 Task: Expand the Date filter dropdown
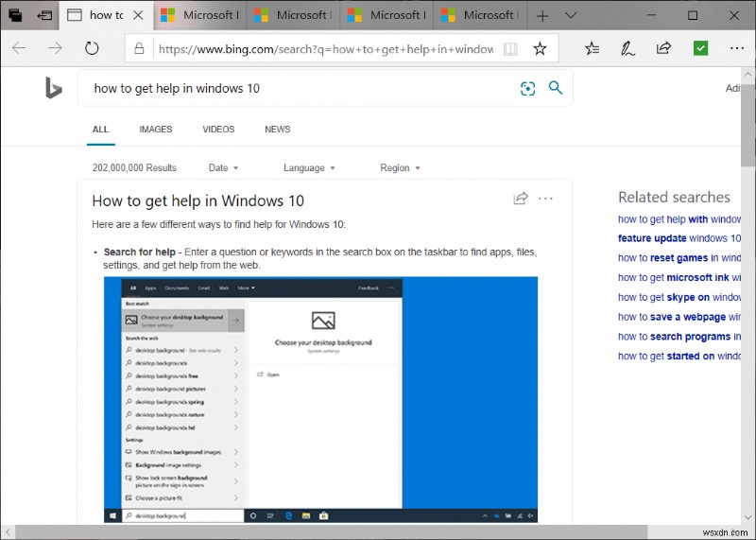pyautogui.click(x=223, y=168)
